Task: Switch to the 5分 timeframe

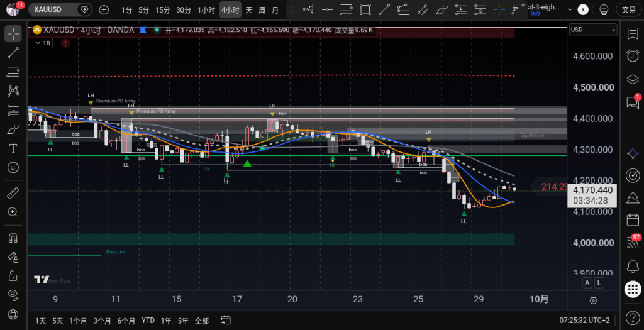Action: [x=144, y=10]
